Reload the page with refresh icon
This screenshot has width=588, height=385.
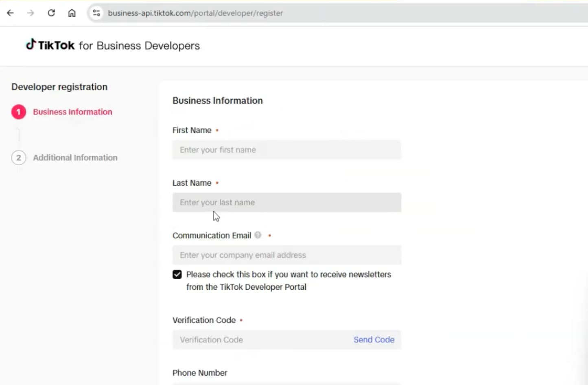pyautogui.click(x=51, y=13)
